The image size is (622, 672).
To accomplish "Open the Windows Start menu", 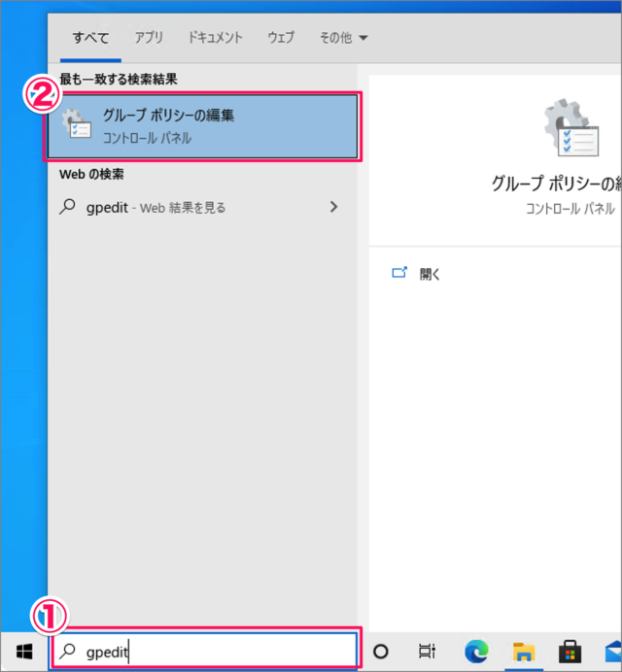I will point(24,651).
